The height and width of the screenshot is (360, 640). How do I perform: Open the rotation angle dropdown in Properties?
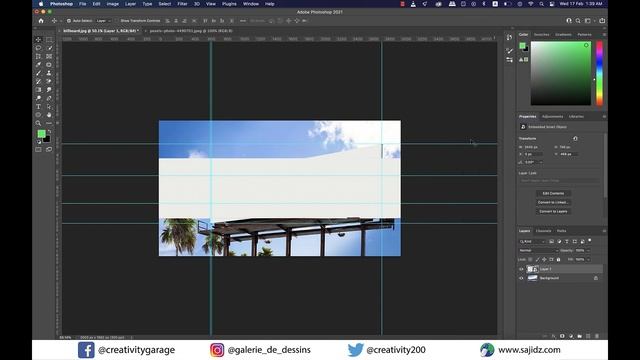[x=541, y=162]
